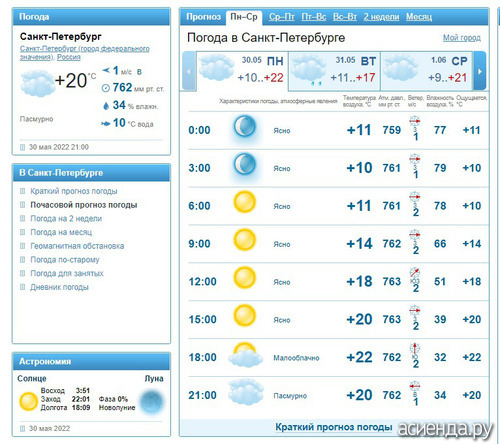Click the Россия country link
The height and width of the screenshot is (444, 500).
coord(69,57)
